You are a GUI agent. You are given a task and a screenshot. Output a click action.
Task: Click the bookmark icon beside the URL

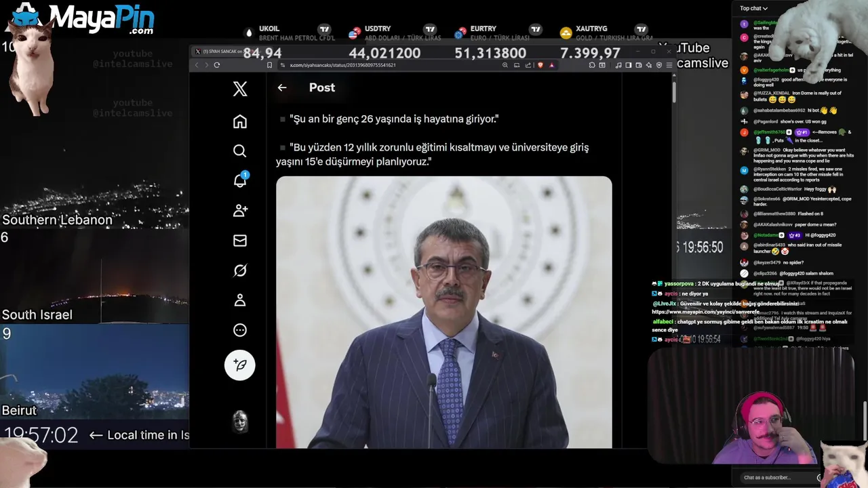(269, 65)
